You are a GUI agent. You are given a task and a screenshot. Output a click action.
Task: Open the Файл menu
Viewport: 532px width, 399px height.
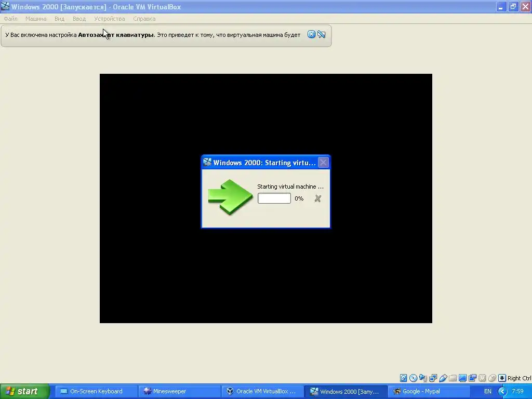[x=11, y=19]
